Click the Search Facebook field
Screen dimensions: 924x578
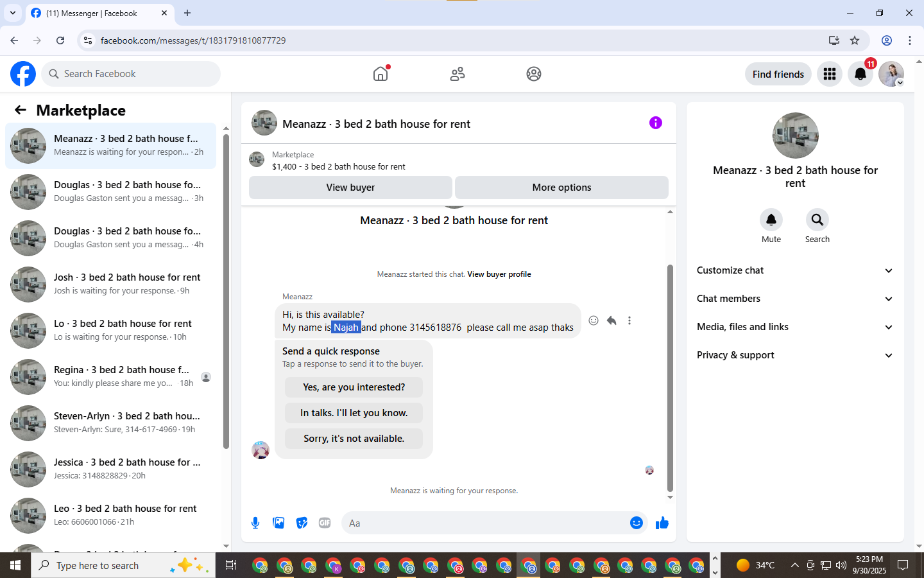(131, 74)
